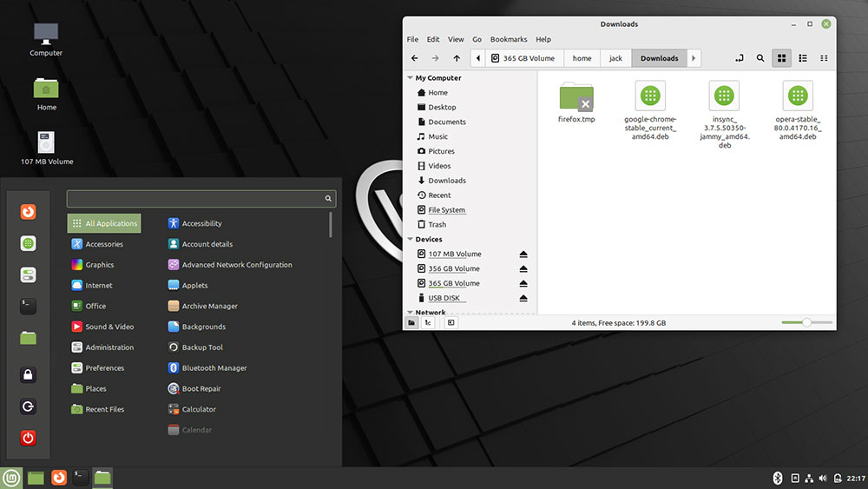
Task: Toggle the location entry path button
Action: pyautogui.click(x=739, y=58)
